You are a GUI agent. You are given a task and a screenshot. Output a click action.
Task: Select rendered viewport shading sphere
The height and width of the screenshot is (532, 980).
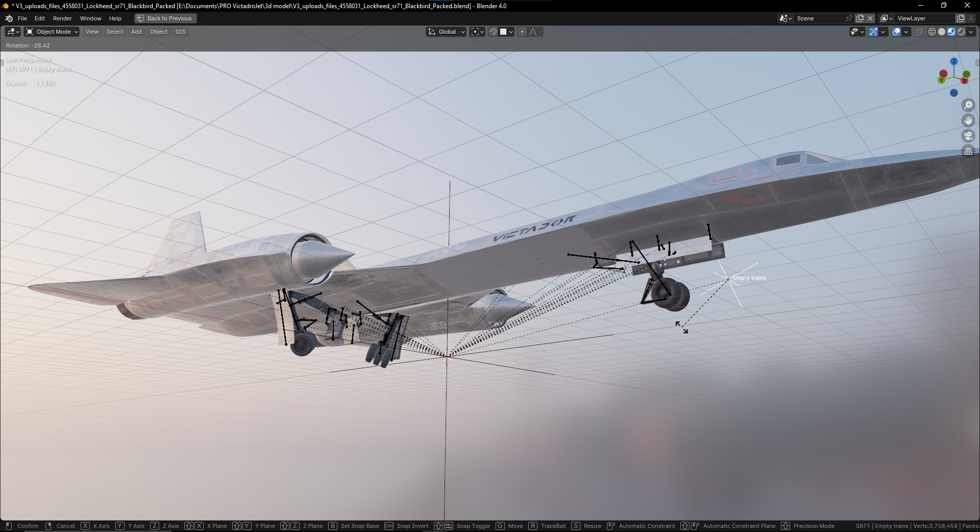coord(961,32)
